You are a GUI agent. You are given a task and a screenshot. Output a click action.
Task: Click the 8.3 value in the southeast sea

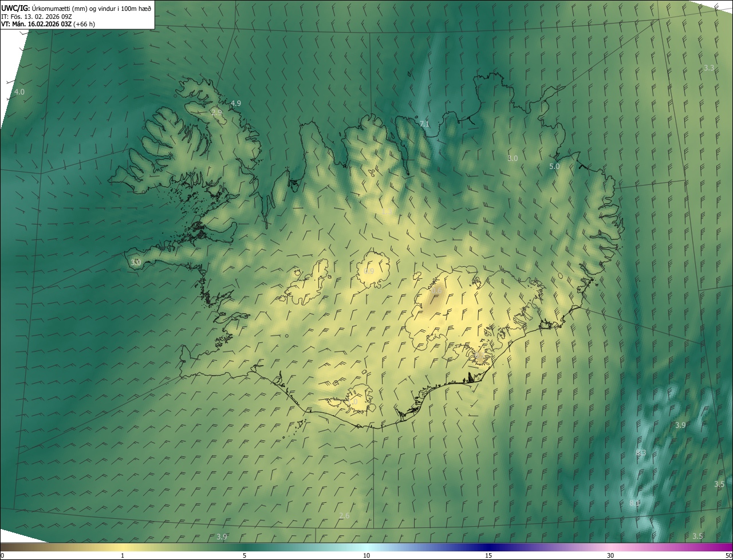tap(641, 452)
